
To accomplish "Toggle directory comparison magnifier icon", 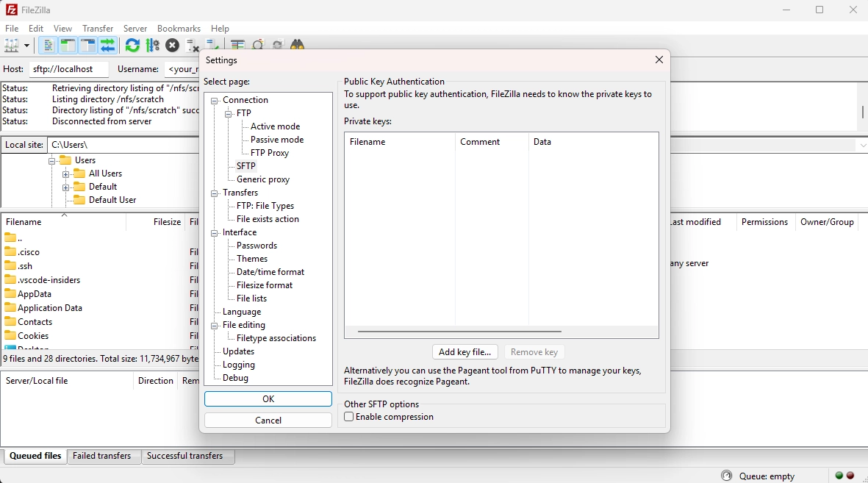I will 258,44.
